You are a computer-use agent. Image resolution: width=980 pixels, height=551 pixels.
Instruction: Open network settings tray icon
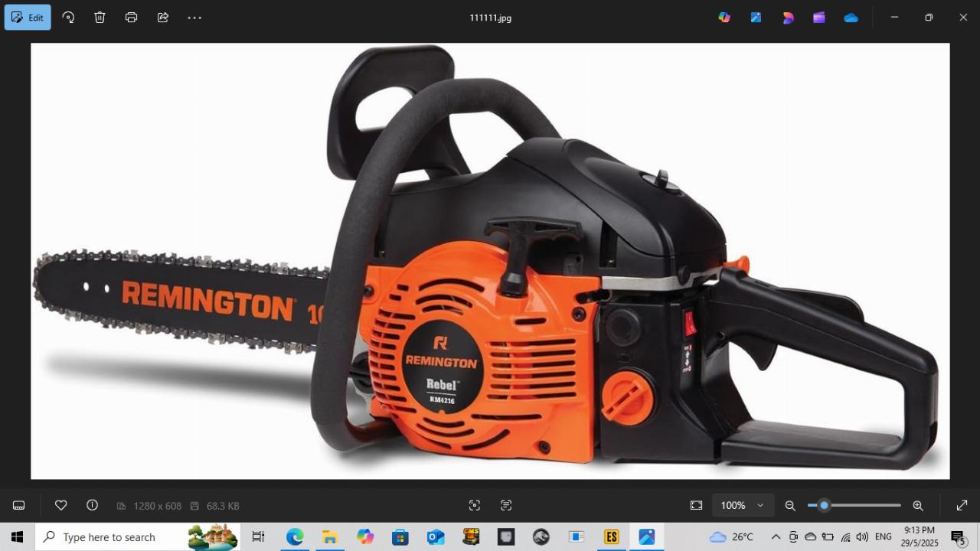[x=845, y=537]
